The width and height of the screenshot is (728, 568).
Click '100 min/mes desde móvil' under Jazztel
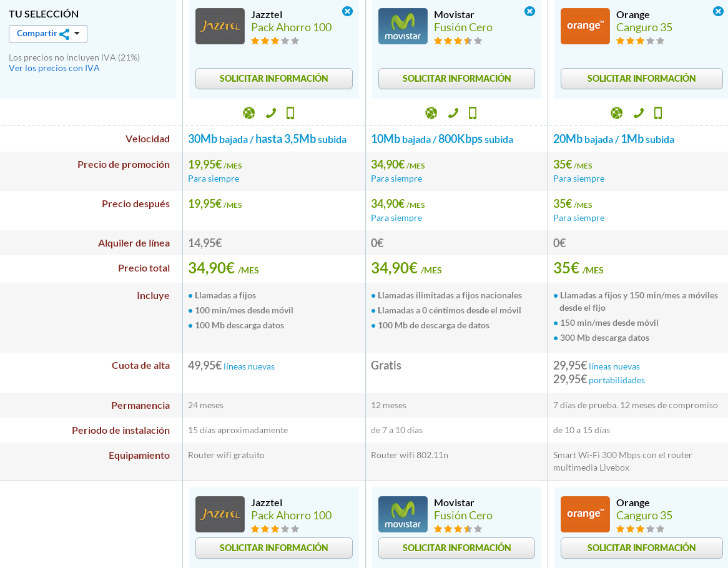(243, 310)
